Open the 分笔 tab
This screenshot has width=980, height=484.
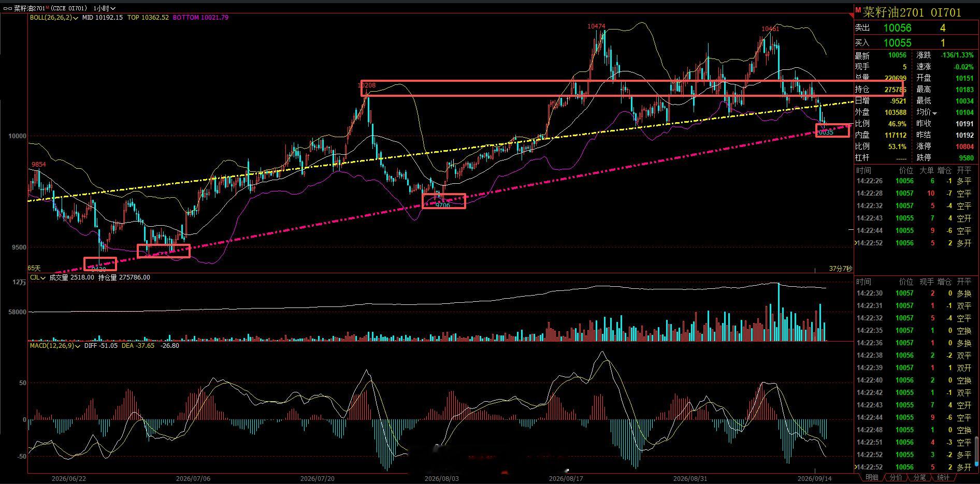tap(919, 477)
